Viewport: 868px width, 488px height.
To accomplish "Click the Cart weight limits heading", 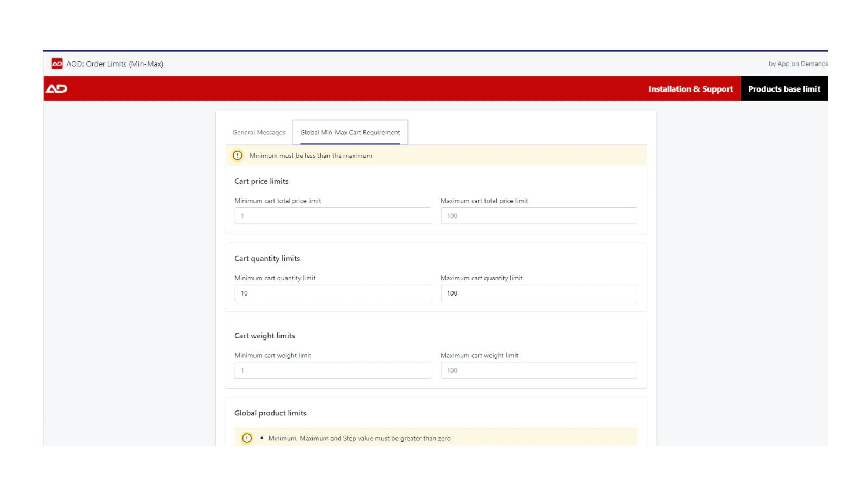I will click(x=265, y=336).
